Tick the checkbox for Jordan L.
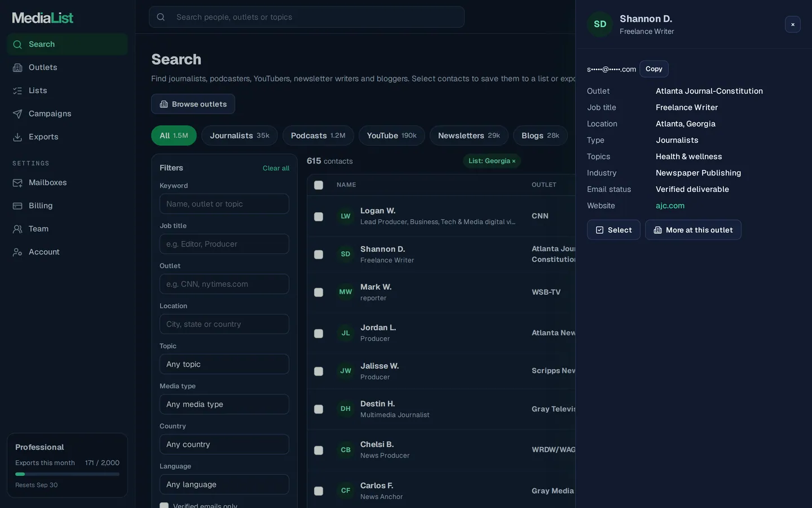Image resolution: width=812 pixels, height=508 pixels. 319,334
